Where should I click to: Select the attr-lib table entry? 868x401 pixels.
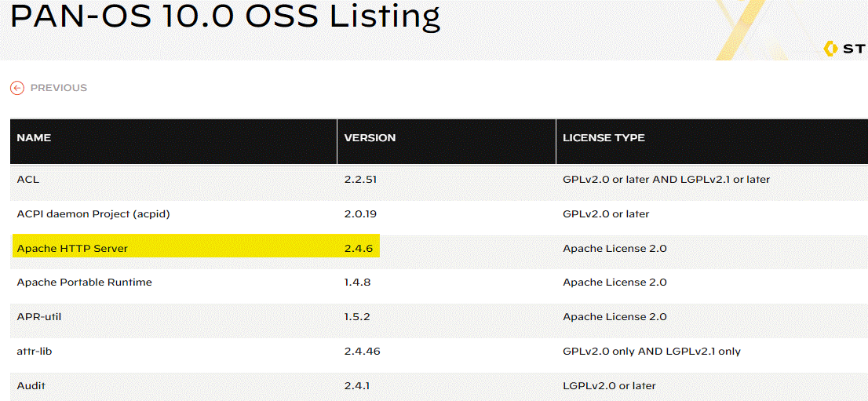click(35, 352)
